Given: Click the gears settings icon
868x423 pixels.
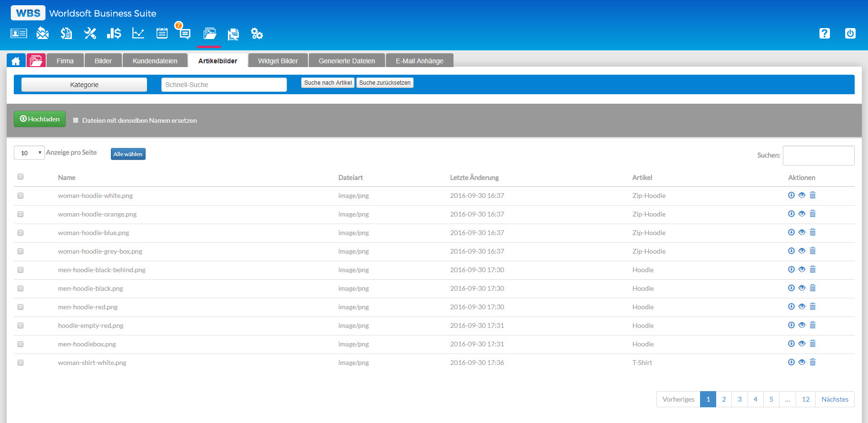Looking at the screenshot, I should pos(257,33).
